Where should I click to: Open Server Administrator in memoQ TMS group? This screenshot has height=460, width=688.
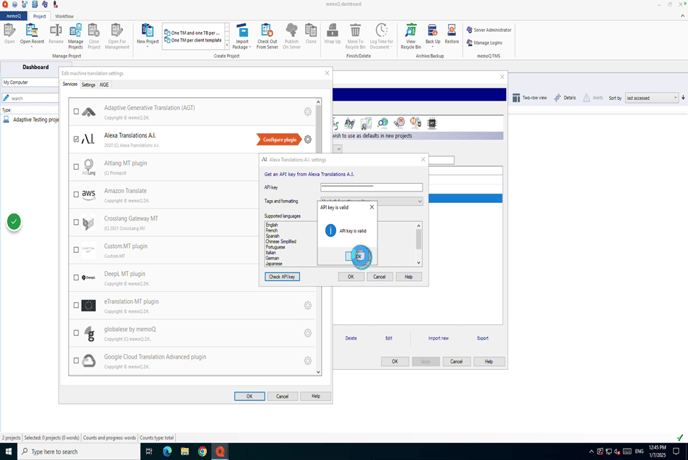pos(488,30)
